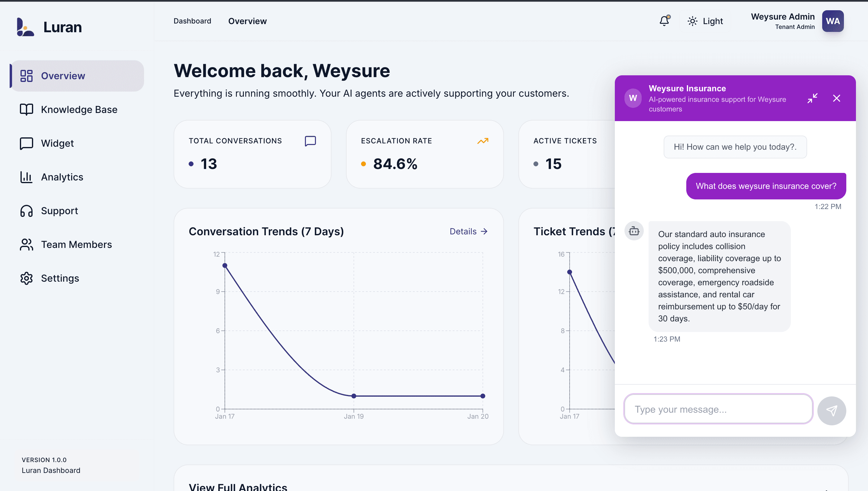
Task: Open Team Members via its people icon
Action: pyautogui.click(x=26, y=244)
